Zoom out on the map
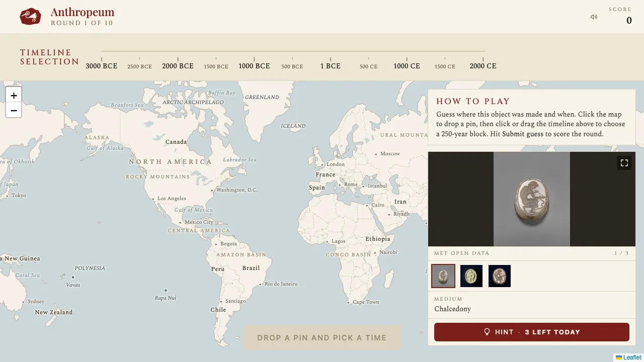Viewport: 644px width, 362px height. [x=14, y=110]
